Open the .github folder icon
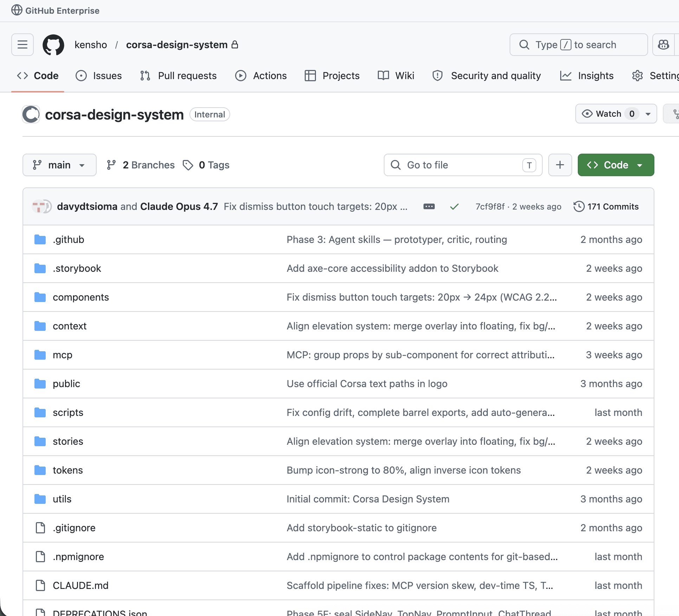Screen dimensions: 679x616 [x=40, y=239]
